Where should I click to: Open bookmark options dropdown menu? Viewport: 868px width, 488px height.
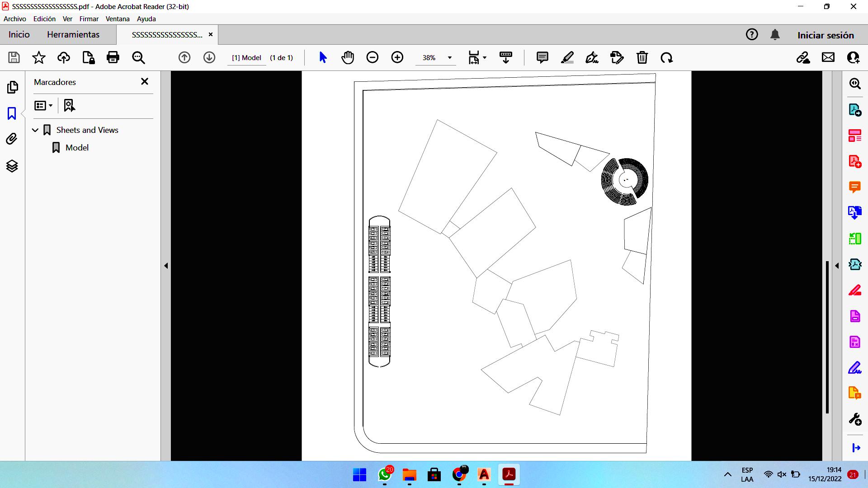coord(43,105)
